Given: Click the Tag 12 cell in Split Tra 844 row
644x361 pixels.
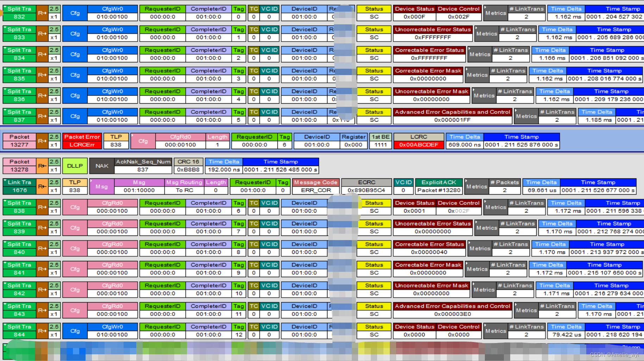Looking at the screenshot, I should [x=239, y=331].
